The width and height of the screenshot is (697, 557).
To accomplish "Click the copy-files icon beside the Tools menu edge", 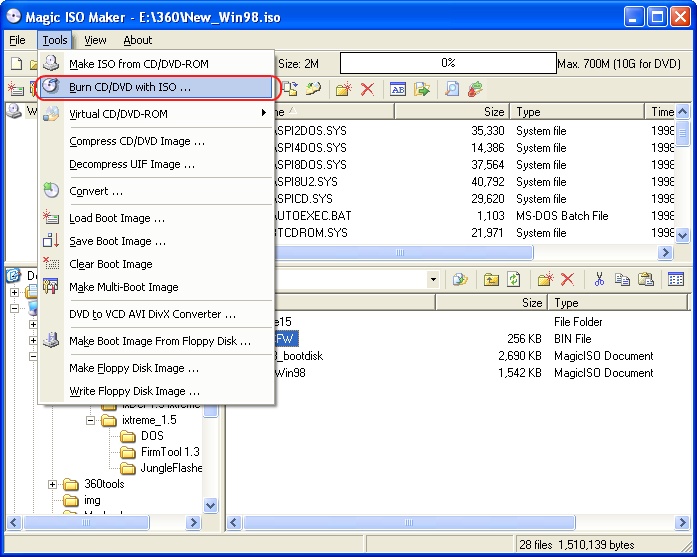I will tap(290, 88).
